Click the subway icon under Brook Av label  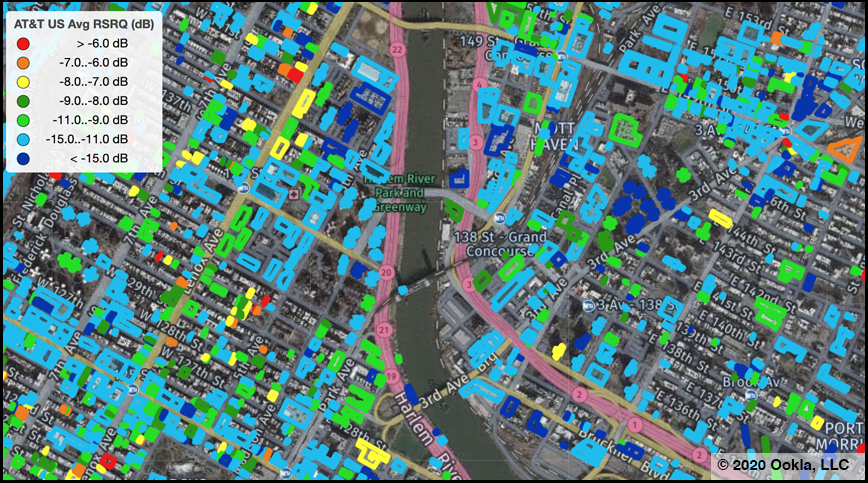(751, 395)
